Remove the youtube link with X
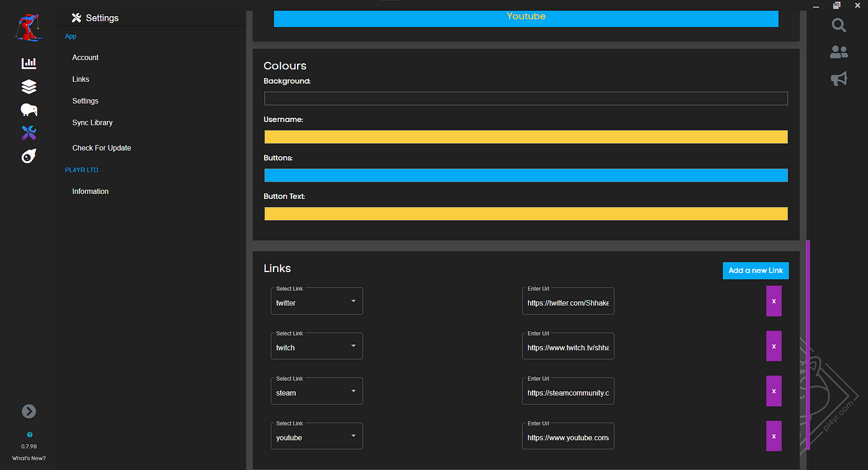 coord(774,436)
